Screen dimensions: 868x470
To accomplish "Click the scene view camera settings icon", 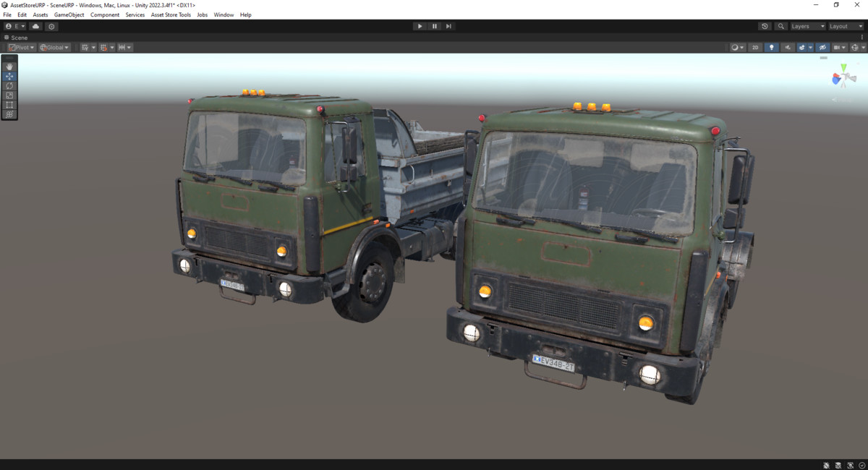I will pos(837,47).
